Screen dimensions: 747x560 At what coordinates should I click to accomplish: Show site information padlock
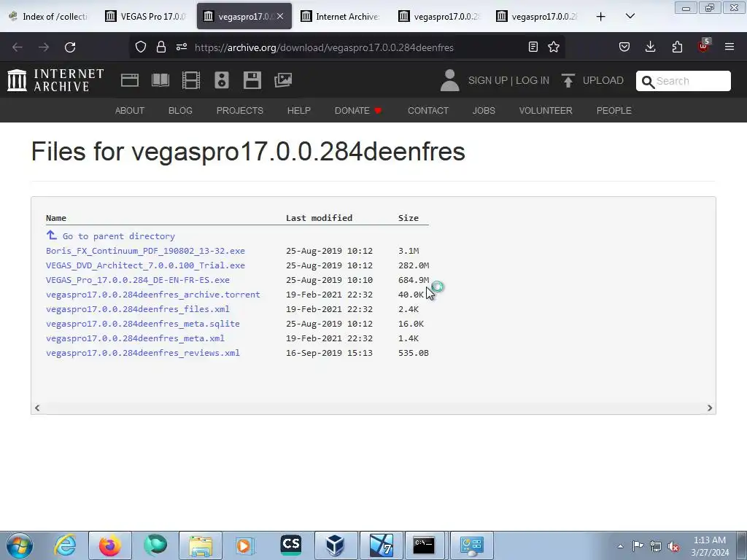pyautogui.click(x=161, y=47)
